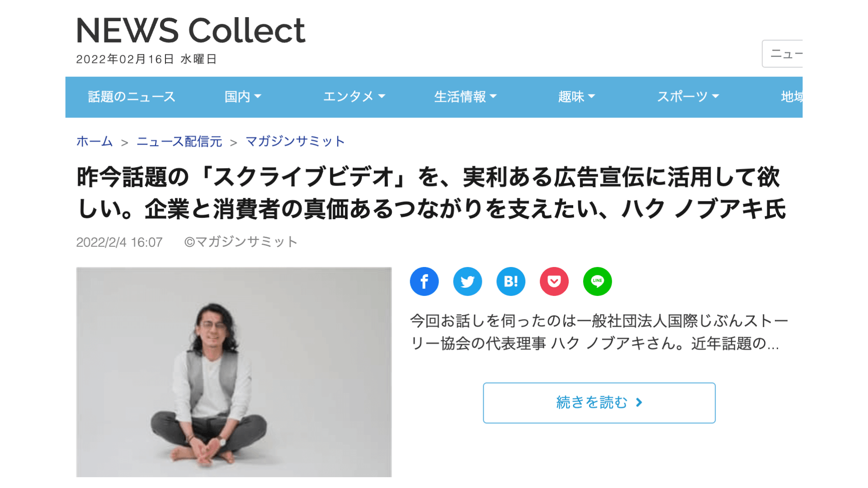Bookmark with Hatena B! icon
Image resolution: width=868 pixels, height=488 pixels.
click(x=511, y=282)
